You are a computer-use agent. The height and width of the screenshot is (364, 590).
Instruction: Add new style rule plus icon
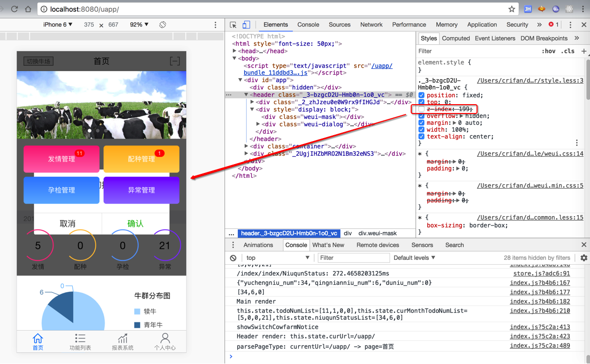pyautogui.click(x=584, y=51)
